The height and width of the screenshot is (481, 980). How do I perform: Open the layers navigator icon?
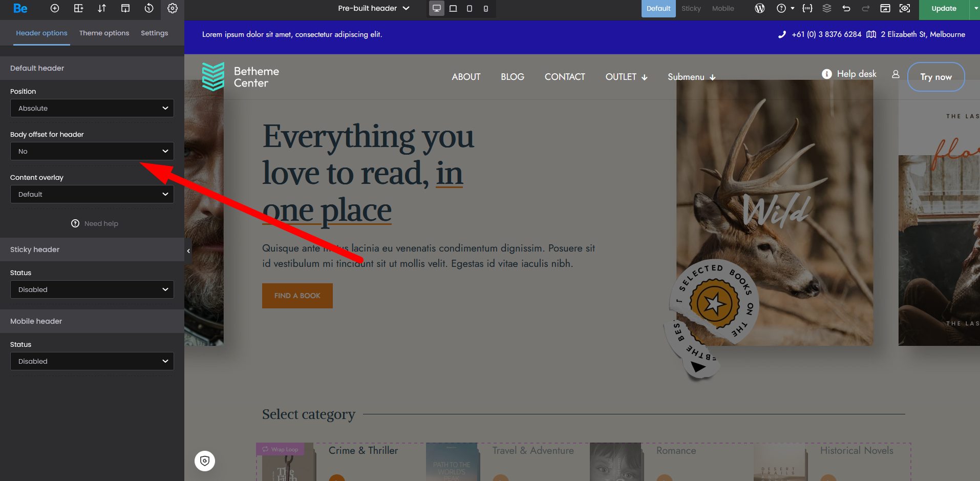click(x=827, y=8)
